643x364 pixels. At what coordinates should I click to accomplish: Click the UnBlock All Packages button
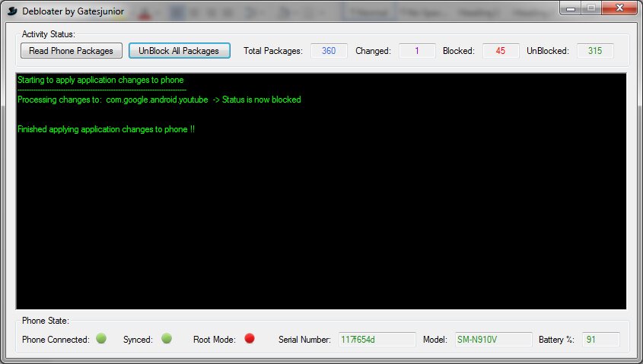click(x=180, y=51)
